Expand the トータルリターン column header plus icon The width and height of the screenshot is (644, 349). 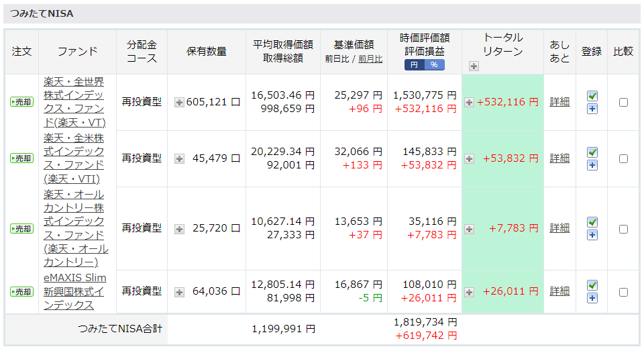[474, 66]
